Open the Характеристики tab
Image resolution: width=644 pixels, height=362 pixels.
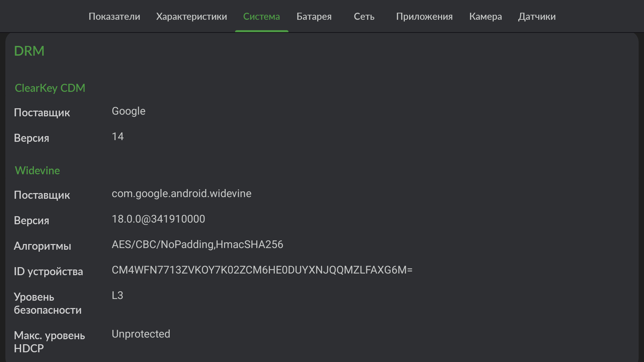tap(192, 16)
